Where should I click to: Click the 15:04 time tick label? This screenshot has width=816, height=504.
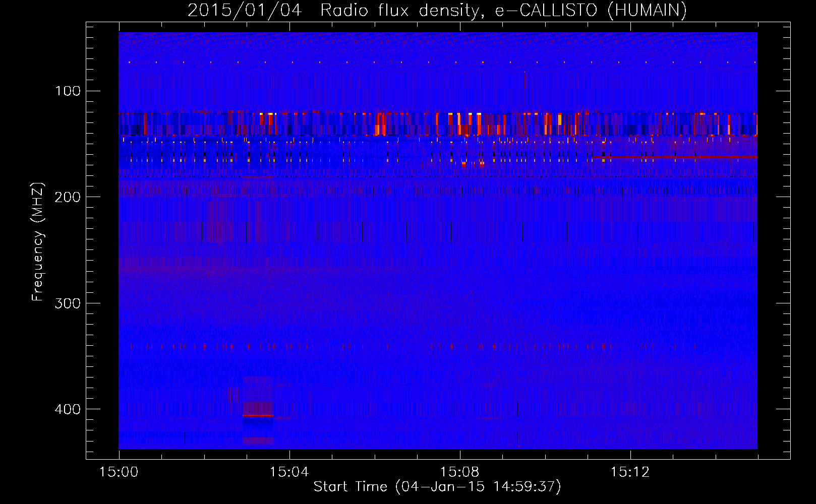pos(289,472)
